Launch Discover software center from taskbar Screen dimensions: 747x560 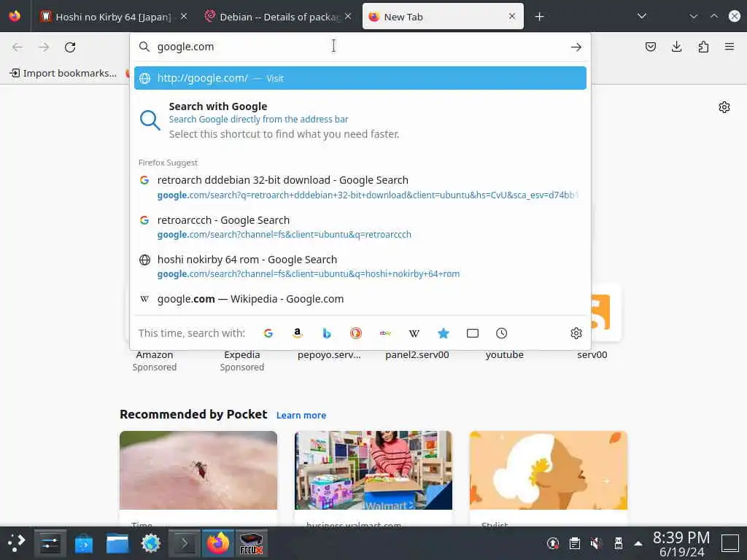point(84,542)
